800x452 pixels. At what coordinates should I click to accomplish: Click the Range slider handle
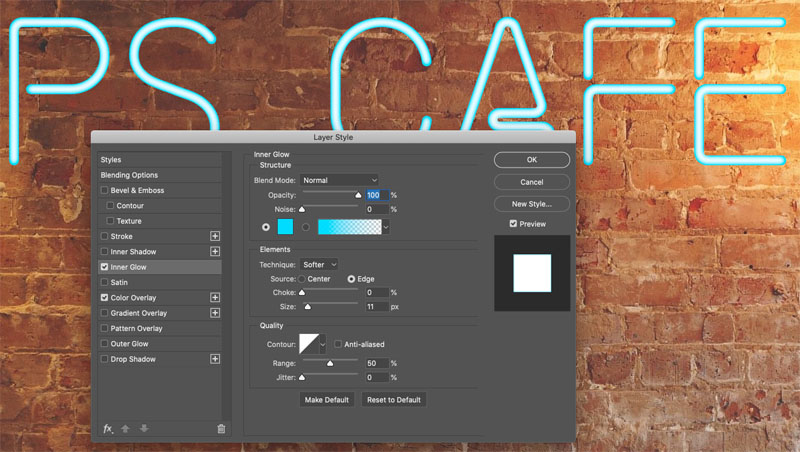[x=330, y=363]
